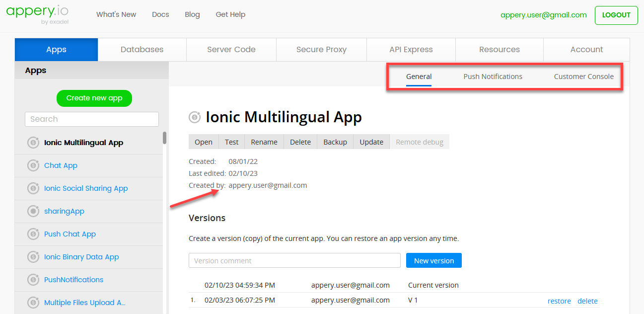644x314 pixels.
Task: Click the Created date 08/01/22
Action: click(x=243, y=161)
